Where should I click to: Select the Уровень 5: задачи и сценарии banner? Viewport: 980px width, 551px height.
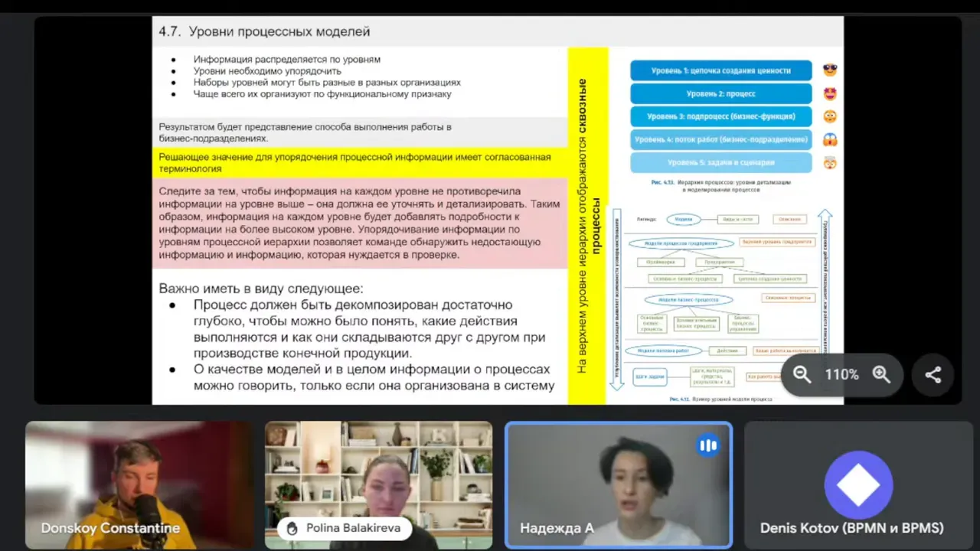point(720,162)
